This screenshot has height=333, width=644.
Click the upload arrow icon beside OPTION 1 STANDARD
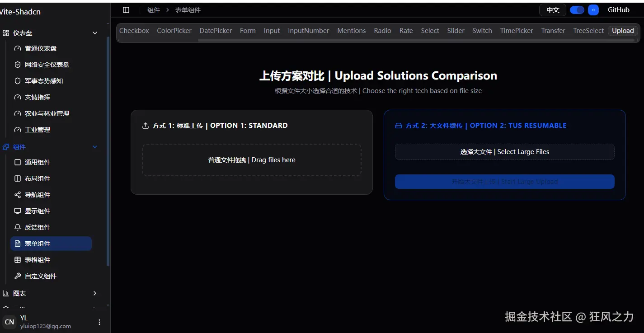point(145,125)
